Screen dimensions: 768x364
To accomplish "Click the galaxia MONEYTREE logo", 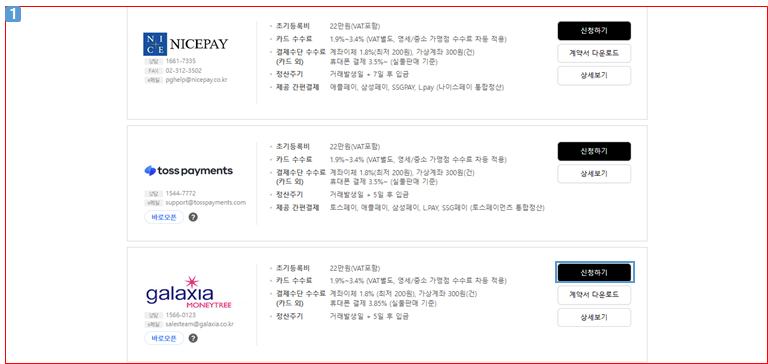I will click(x=189, y=292).
